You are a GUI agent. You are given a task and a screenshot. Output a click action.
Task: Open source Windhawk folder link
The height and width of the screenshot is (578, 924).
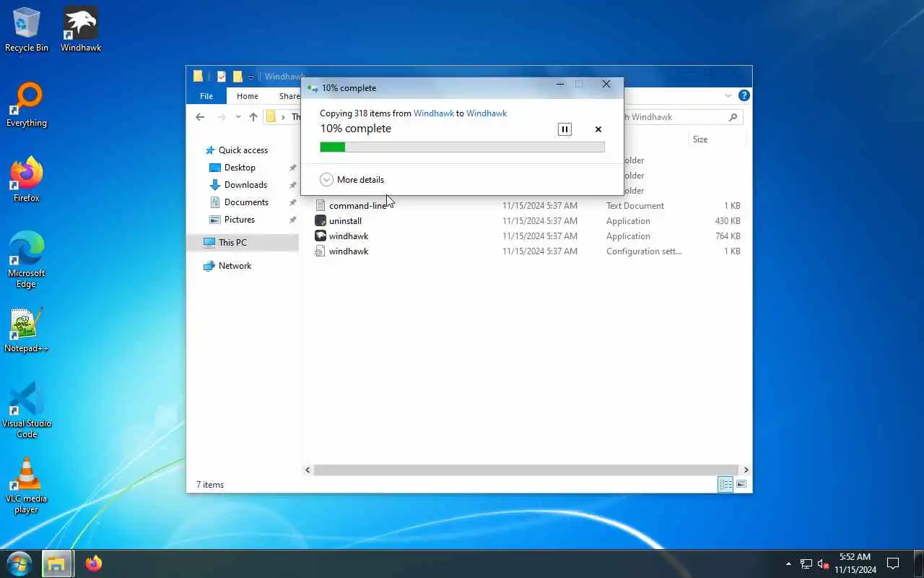(x=433, y=113)
